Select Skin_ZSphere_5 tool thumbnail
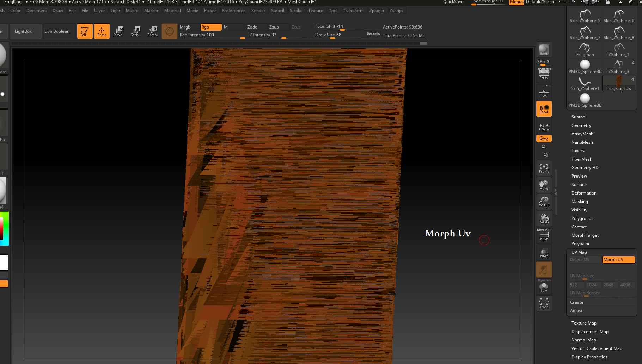Image resolution: width=642 pixels, height=364 pixels. tap(585, 16)
